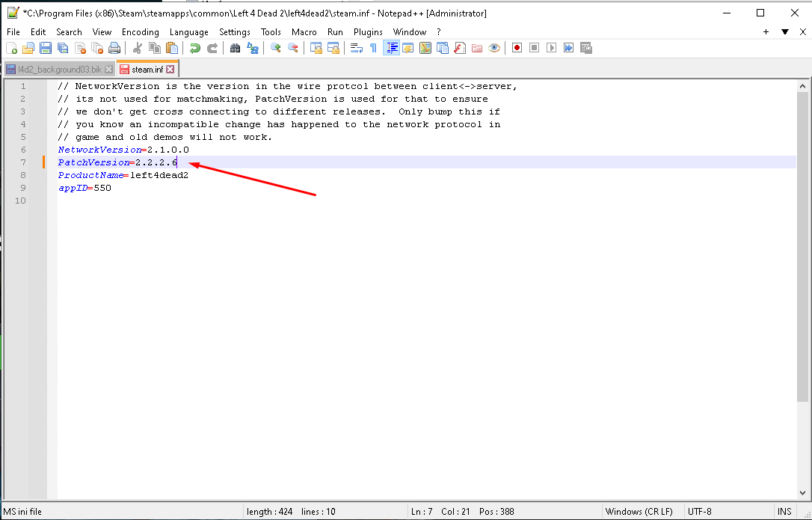The image size is (812, 520).
Task: Toggle synchronize vertical scrolling icon
Action: pos(316,48)
